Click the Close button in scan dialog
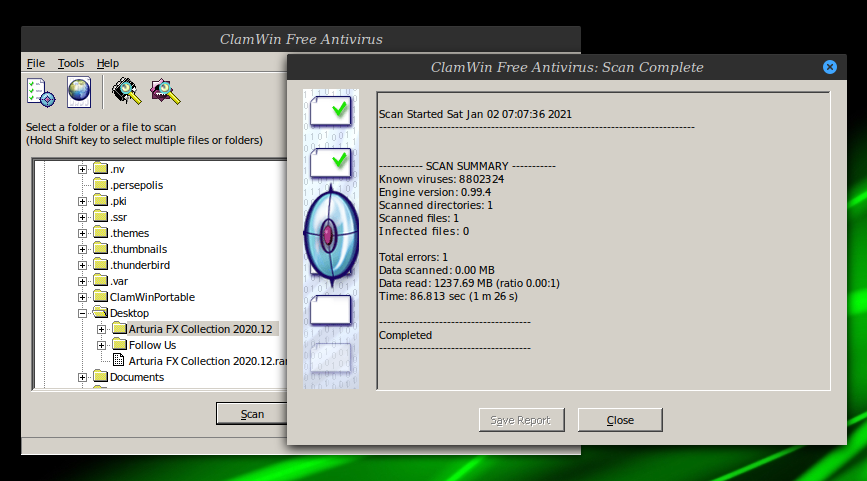Screen dimensions: 867x481 tap(620, 420)
